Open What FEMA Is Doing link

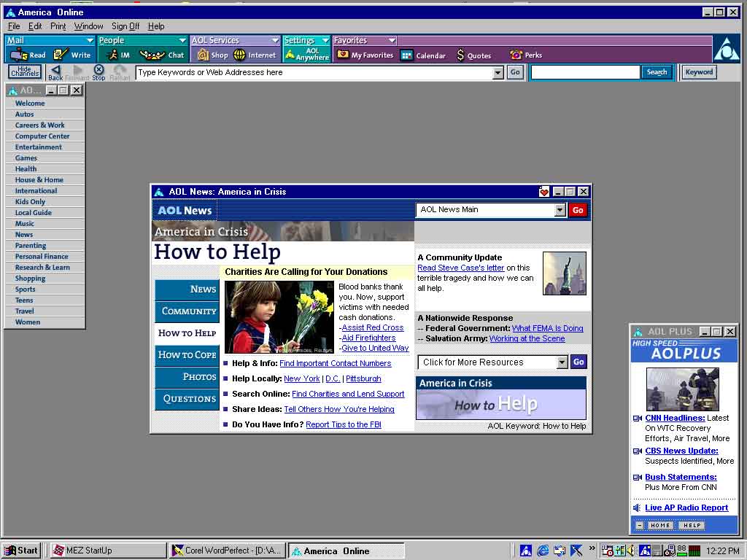click(547, 328)
